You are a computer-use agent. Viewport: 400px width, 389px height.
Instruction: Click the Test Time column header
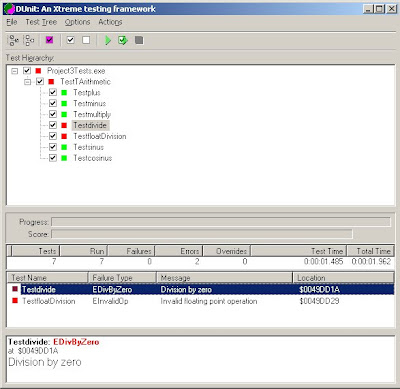pyautogui.click(x=299, y=251)
